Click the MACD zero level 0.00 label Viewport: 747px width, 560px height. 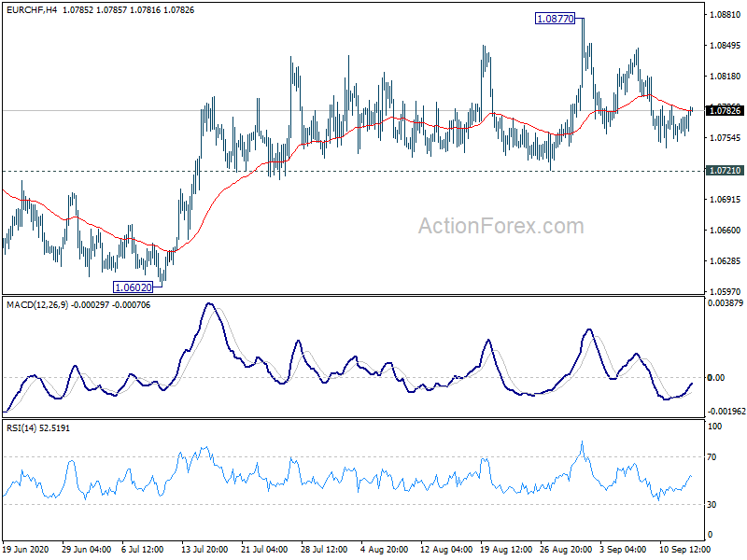(x=716, y=378)
